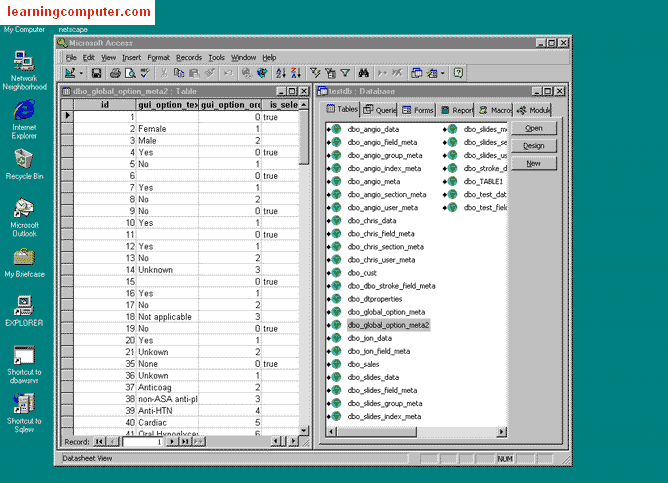Click the Anti-HTN cell
Viewport: 668px width, 483px height.
tap(167, 411)
